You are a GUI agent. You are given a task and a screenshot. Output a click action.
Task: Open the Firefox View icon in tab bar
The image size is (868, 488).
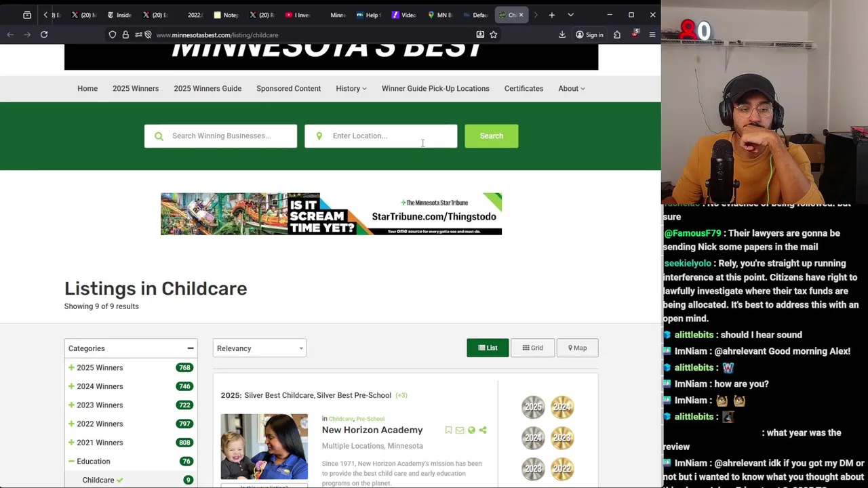[x=27, y=15]
